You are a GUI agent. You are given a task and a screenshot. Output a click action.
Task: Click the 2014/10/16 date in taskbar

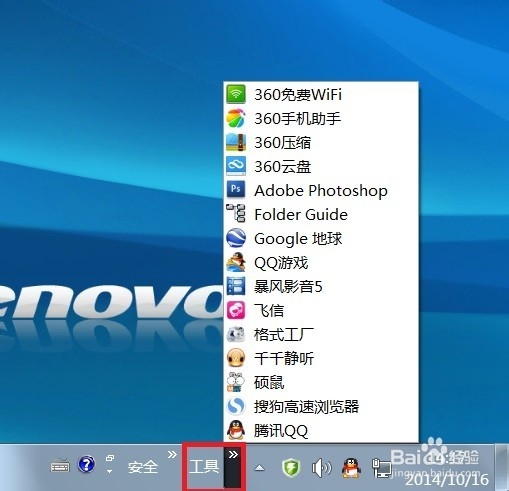pos(447,480)
